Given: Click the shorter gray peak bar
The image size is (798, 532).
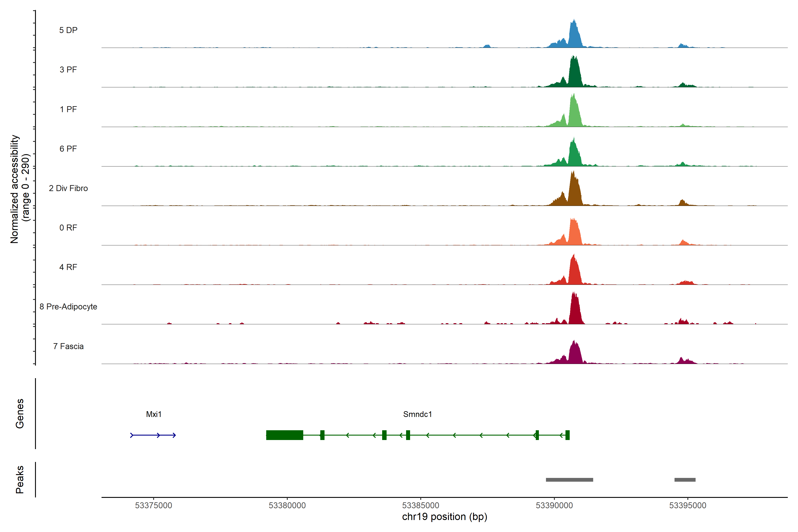Looking at the screenshot, I should tap(685, 480).
